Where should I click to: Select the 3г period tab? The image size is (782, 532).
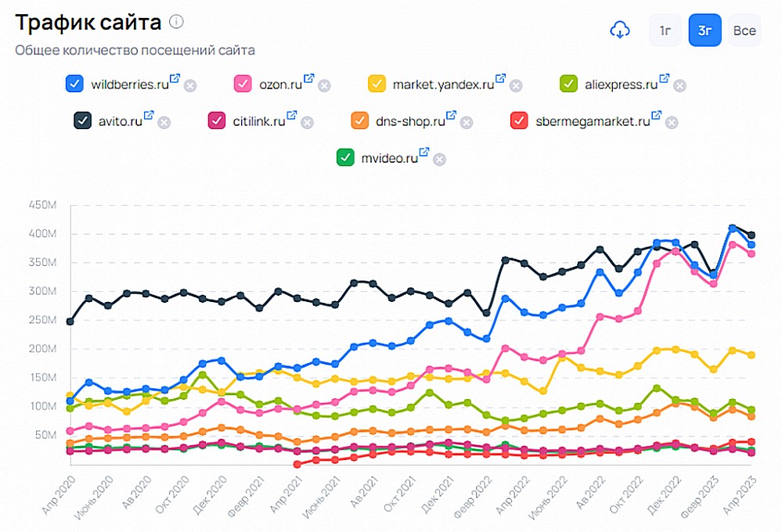pos(705,31)
